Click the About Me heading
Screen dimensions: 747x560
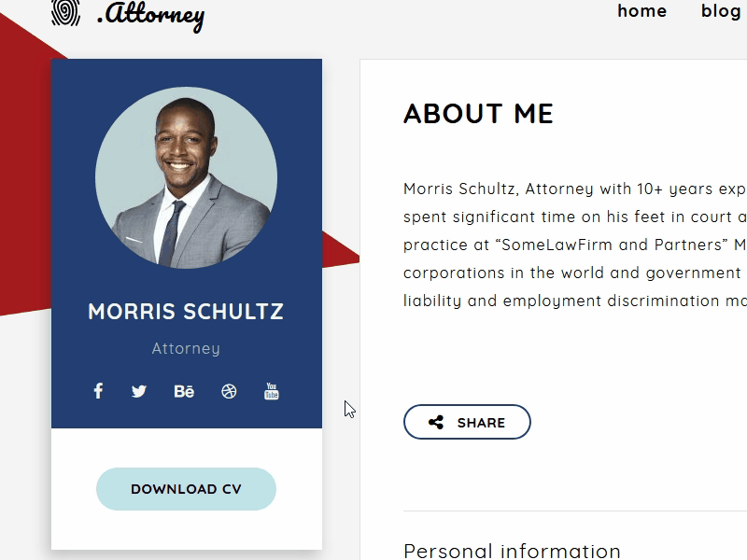(478, 114)
